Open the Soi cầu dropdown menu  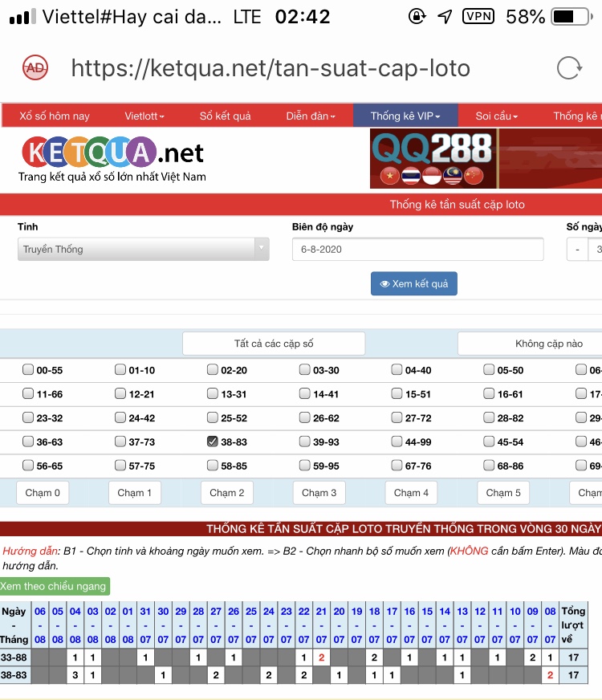point(496,116)
